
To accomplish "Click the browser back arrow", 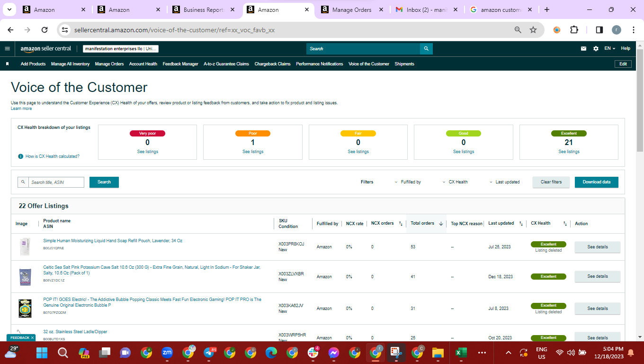I will (10, 30).
